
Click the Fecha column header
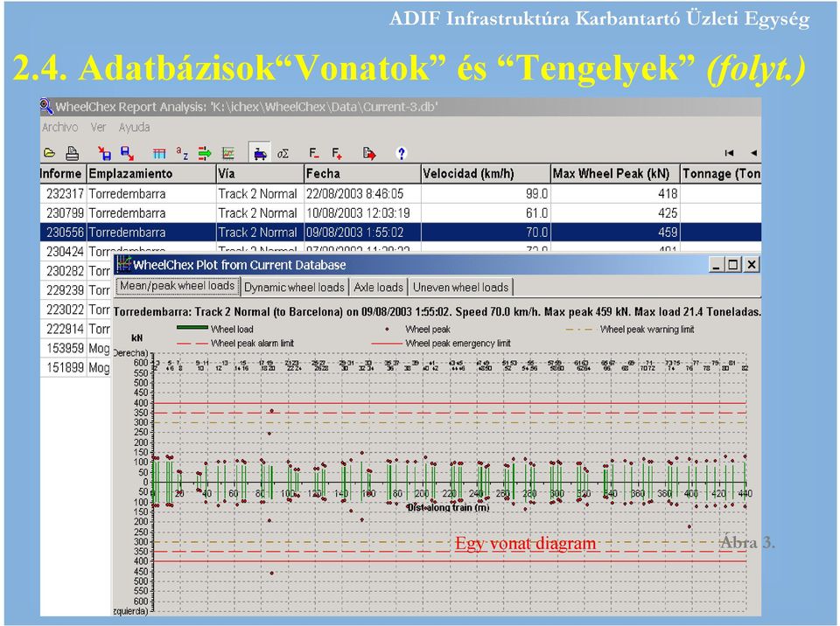[x=362, y=173]
